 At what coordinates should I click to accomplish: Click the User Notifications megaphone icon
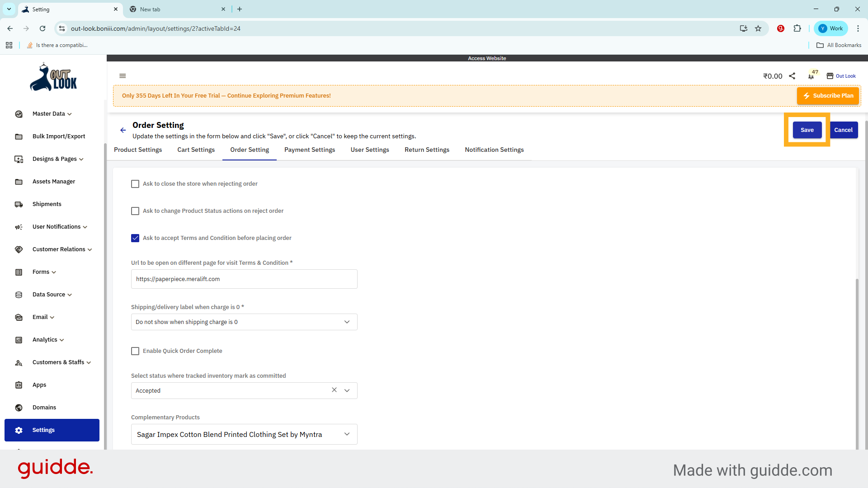click(19, 227)
